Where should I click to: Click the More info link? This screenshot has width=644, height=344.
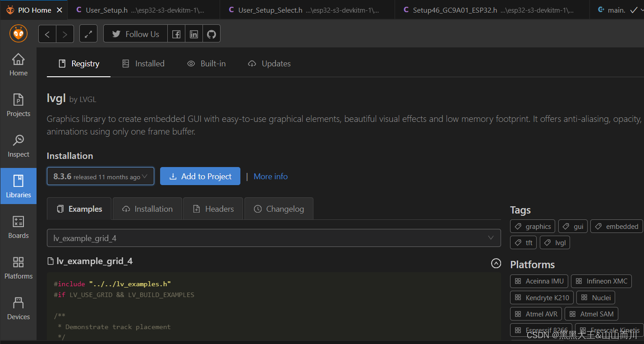[x=270, y=176]
